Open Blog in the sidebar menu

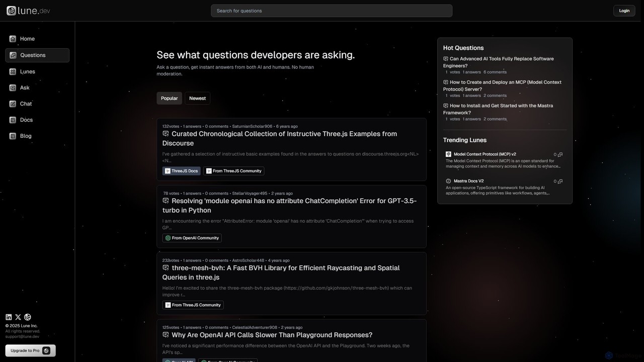37,136
